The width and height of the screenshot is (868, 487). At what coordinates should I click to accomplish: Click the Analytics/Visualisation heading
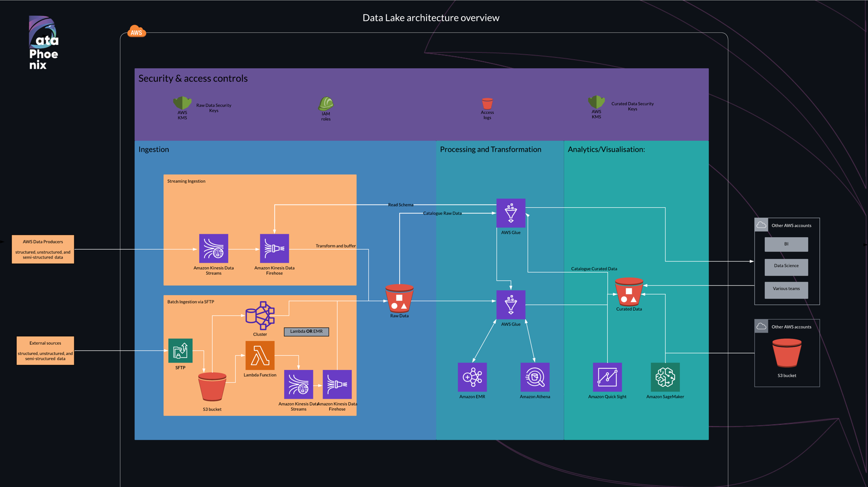(x=606, y=149)
